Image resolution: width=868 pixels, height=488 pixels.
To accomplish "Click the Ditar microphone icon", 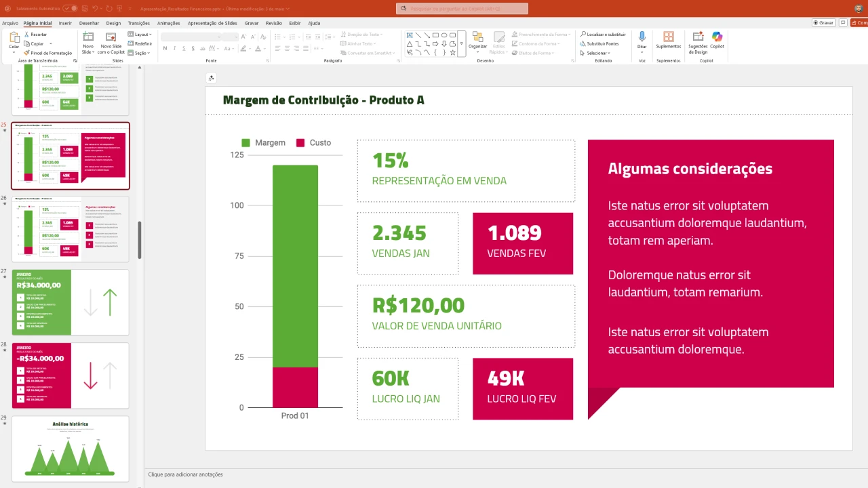I will (x=642, y=37).
